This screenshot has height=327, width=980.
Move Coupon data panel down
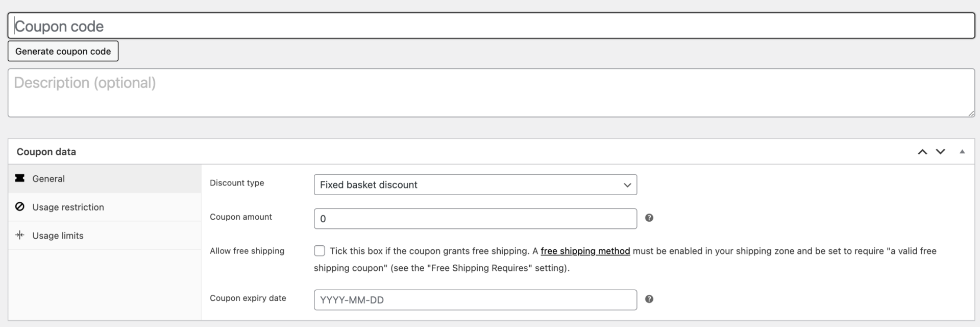pyautogui.click(x=940, y=152)
